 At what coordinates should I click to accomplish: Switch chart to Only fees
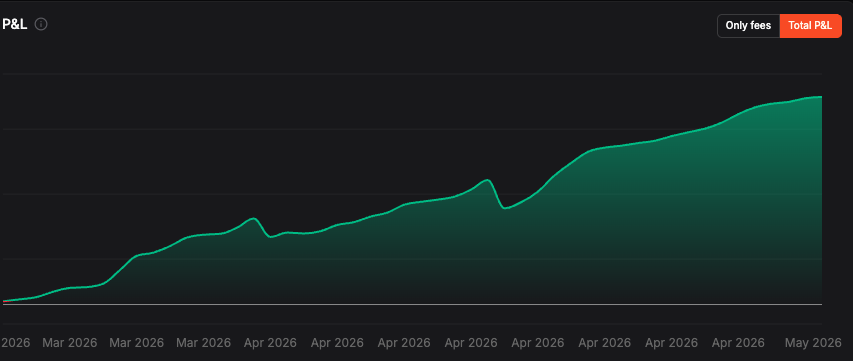[748, 26]
